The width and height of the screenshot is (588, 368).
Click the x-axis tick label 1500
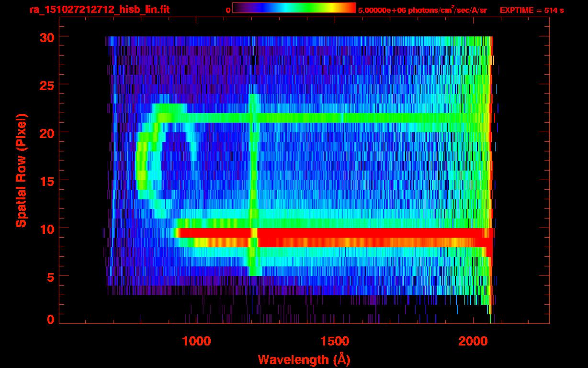[x=334, y=341]
